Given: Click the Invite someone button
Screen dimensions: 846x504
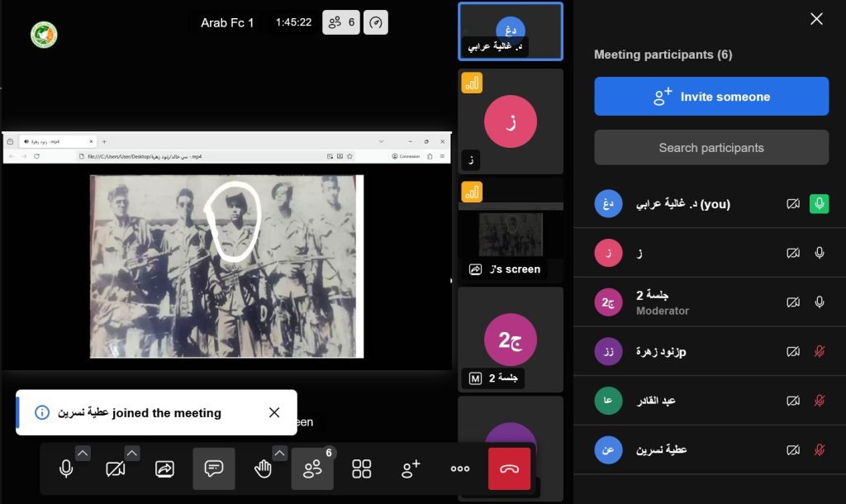Looking at the screenshot, I should [711, 97].
